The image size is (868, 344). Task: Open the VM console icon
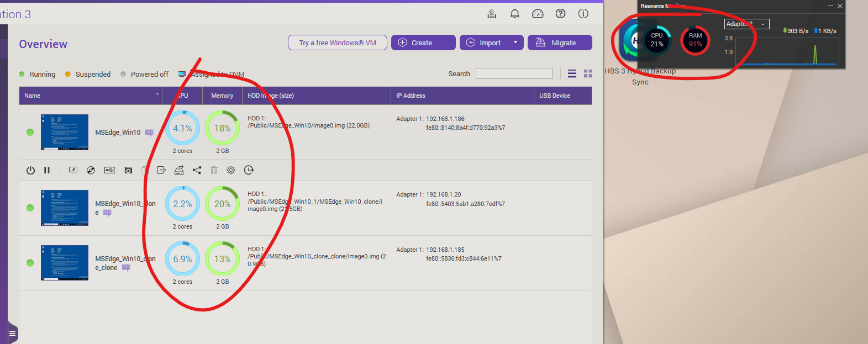pos(73,170)
